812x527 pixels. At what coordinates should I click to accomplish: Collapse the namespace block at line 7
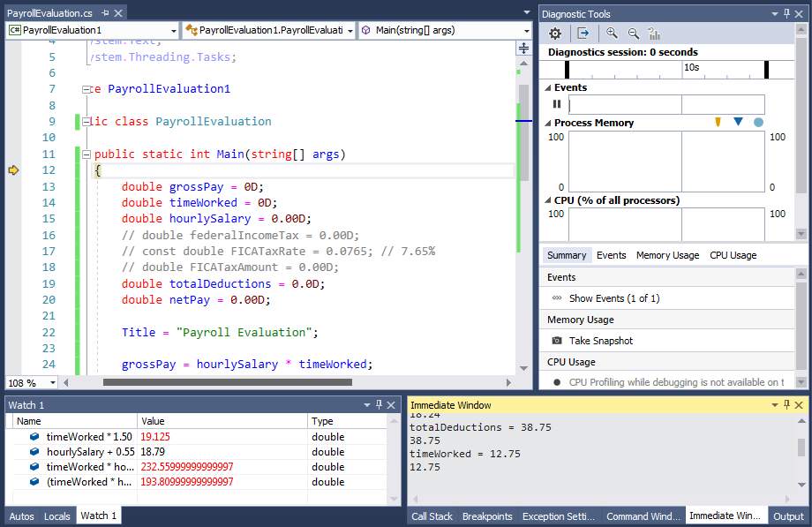coord(86,89)
